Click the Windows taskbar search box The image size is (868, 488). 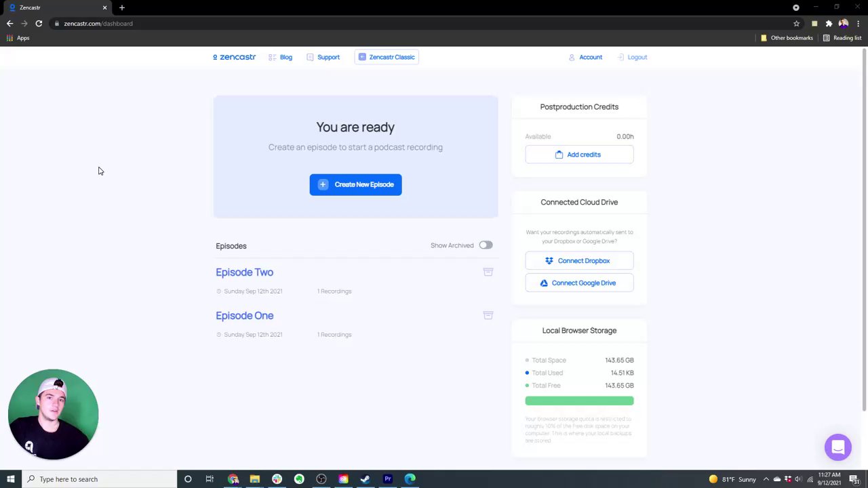(x=99, y=479)
